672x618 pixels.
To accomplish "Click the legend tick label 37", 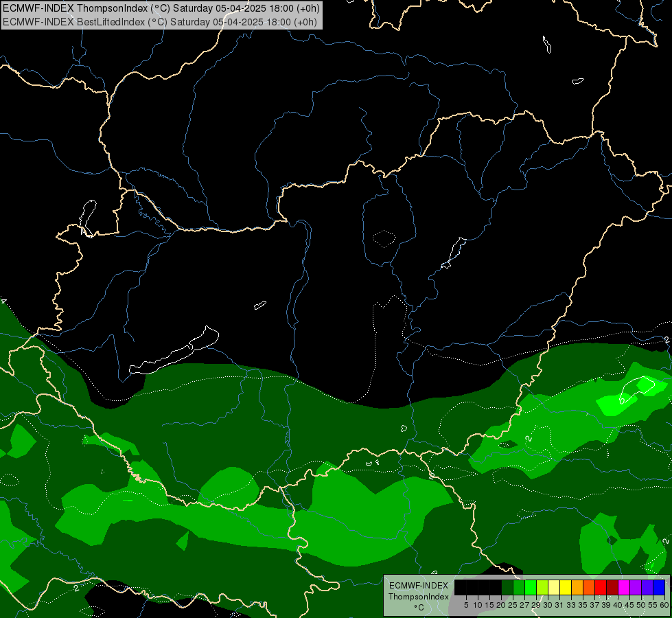I will [594, 605].
